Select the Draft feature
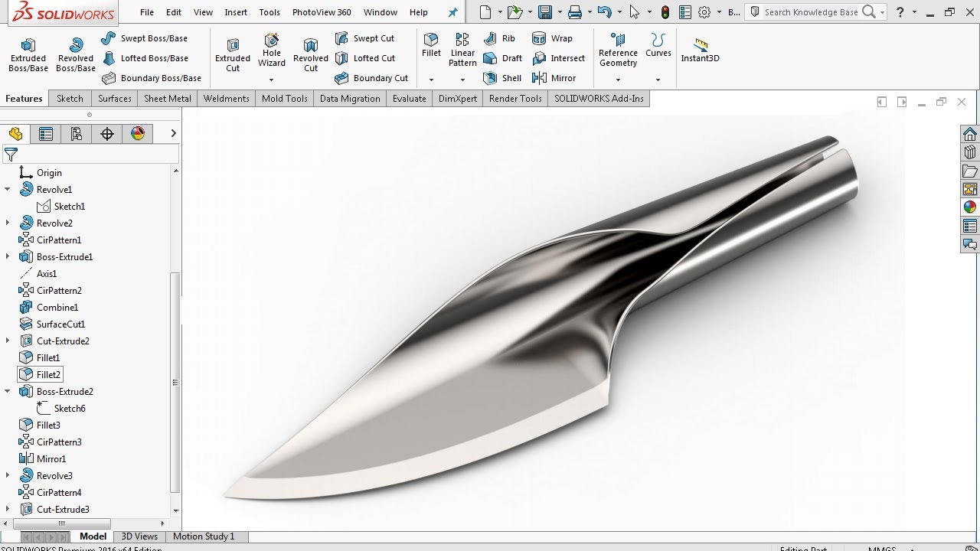Viewport: 980px width, 551px height. (x=502, y=58)
